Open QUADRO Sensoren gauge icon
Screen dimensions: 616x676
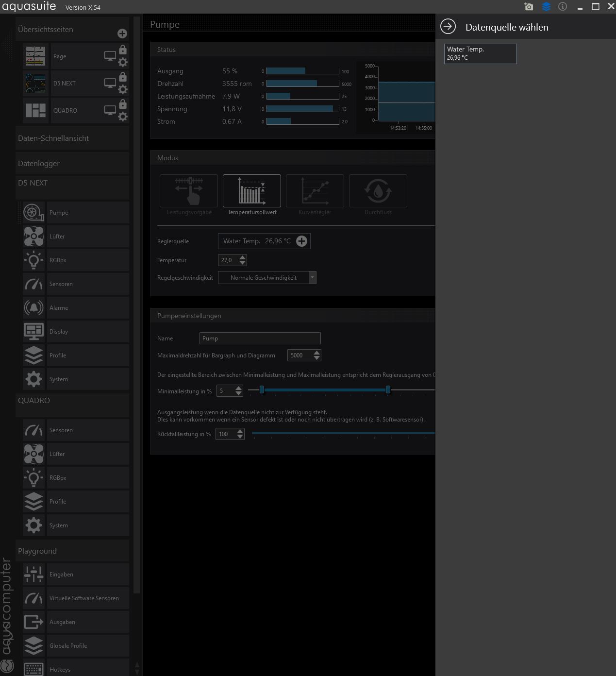[x=33, y=430]
